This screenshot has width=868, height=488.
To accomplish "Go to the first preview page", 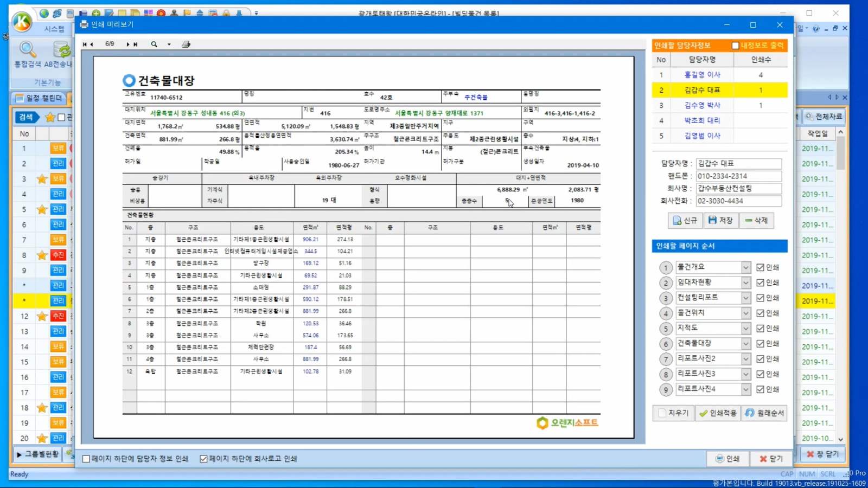I will tap(84, 44).
